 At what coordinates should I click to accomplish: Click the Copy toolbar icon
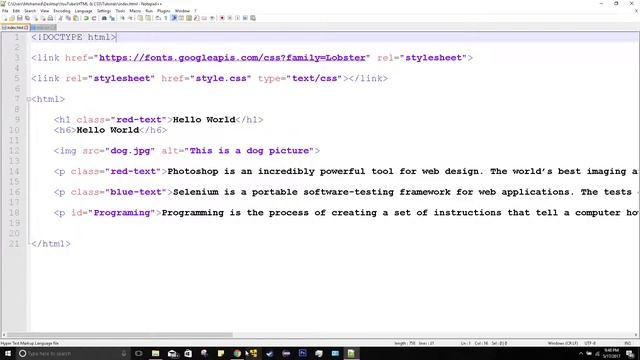pyautogui.click(x=68, y=18)
